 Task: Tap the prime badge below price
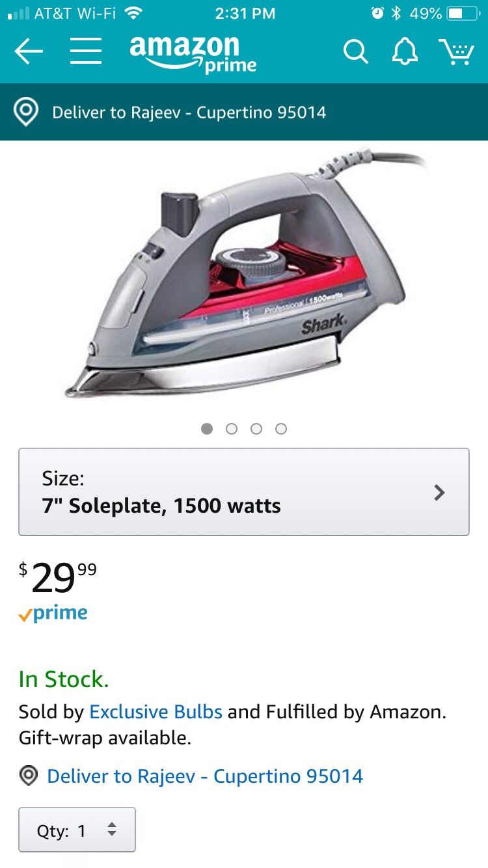click(x=53, y=613)
